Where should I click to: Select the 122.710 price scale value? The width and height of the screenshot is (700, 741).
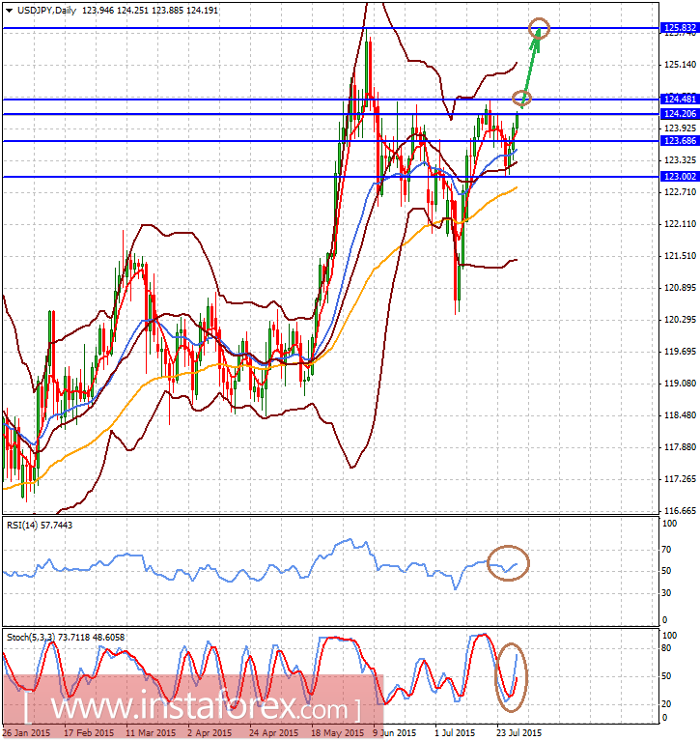[680, 192]
